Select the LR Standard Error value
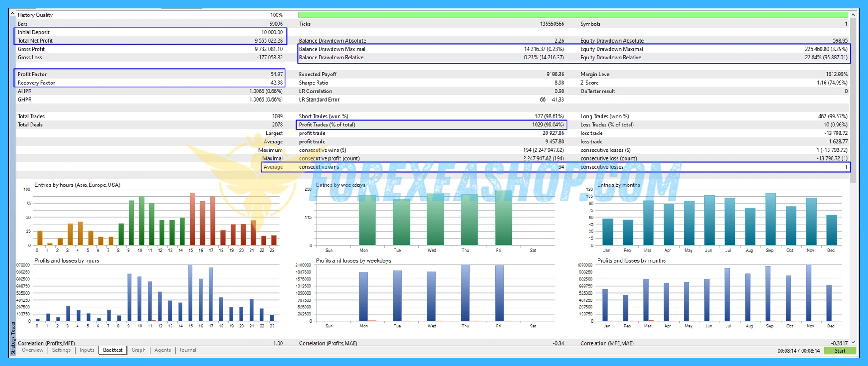The width and height of the screenshot is (868, 366). tap(552, 100)
